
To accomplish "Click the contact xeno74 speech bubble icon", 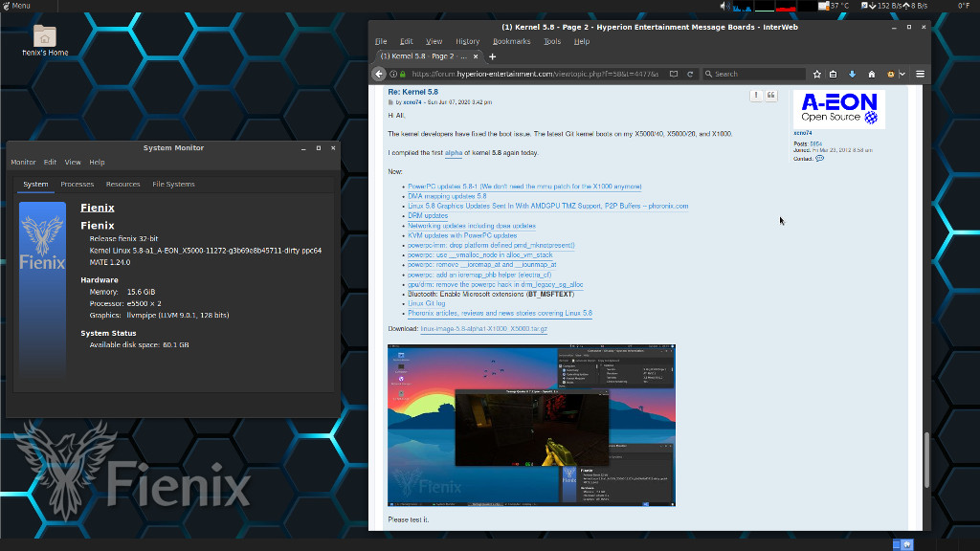I will pos(819,159).
